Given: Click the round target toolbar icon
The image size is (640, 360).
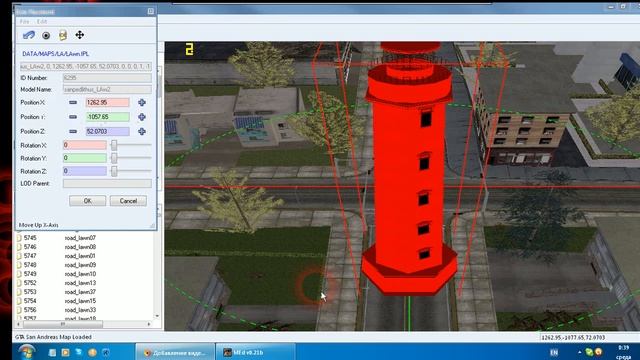Looking at the screenshot, I should point(46,36).
